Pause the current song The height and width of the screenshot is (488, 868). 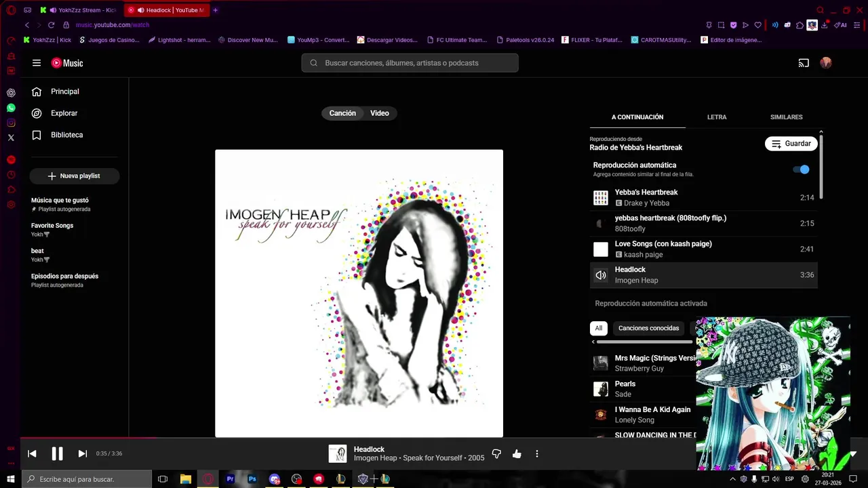(x=57, y=453)
